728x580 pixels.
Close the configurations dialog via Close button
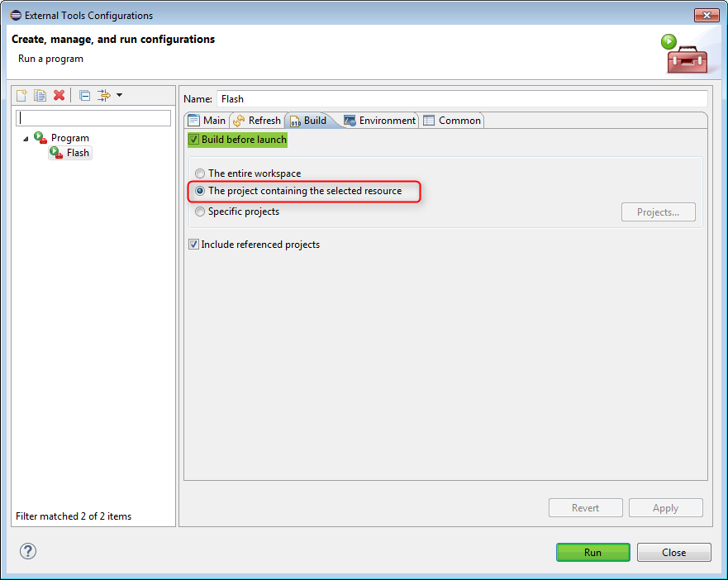(673, 552)
